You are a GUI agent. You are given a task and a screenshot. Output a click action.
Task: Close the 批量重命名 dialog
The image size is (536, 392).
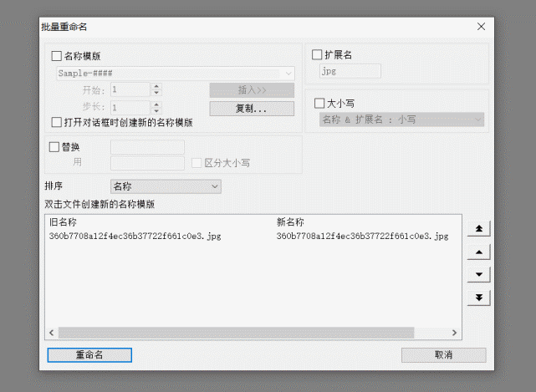click(481, 27)
